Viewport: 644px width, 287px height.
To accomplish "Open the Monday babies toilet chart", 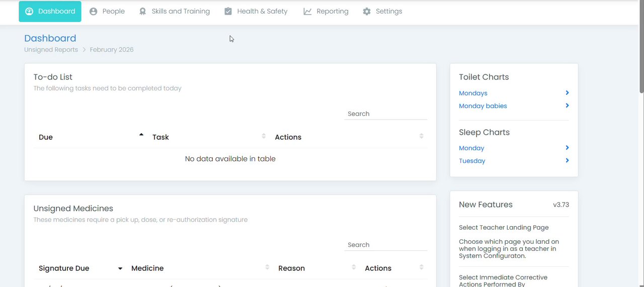I will pos(482,106).
